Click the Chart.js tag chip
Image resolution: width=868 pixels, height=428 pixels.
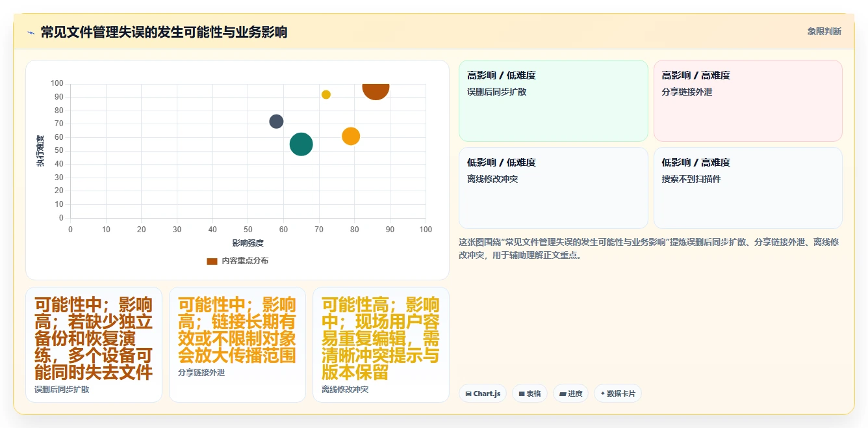(483, 394)
